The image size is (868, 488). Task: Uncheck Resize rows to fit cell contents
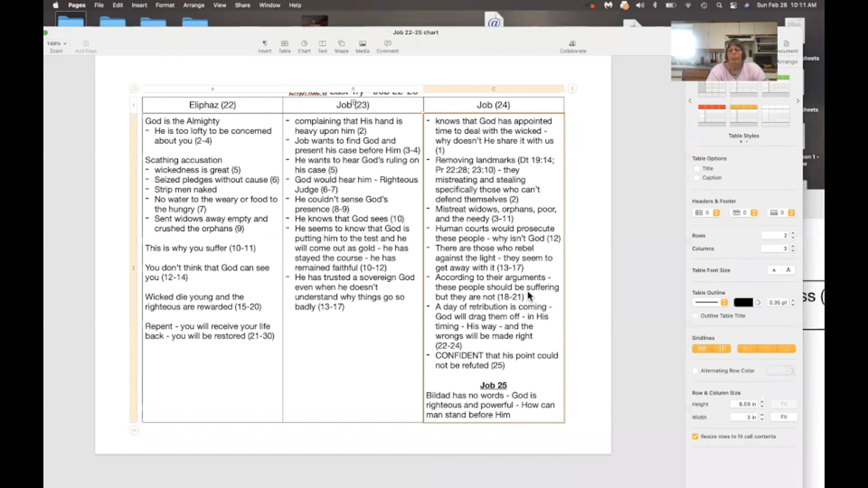tap(695, 436)
